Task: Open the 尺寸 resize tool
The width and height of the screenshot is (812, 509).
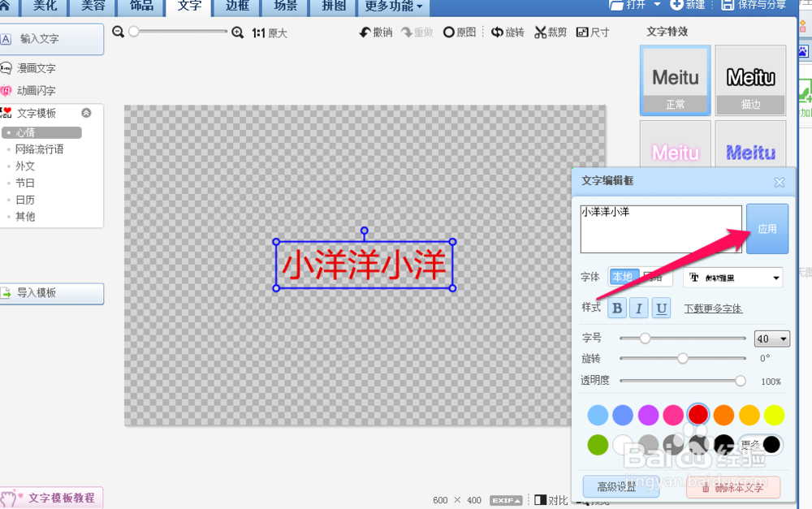Action: (593, 32)
